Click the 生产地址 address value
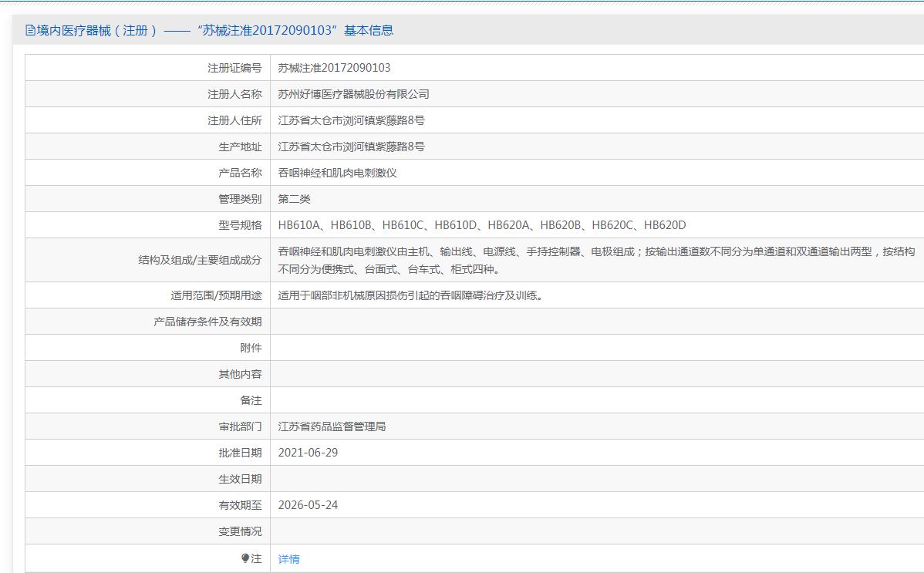The height and width of the screenshot is (573, 924). [x=351, y=147]
